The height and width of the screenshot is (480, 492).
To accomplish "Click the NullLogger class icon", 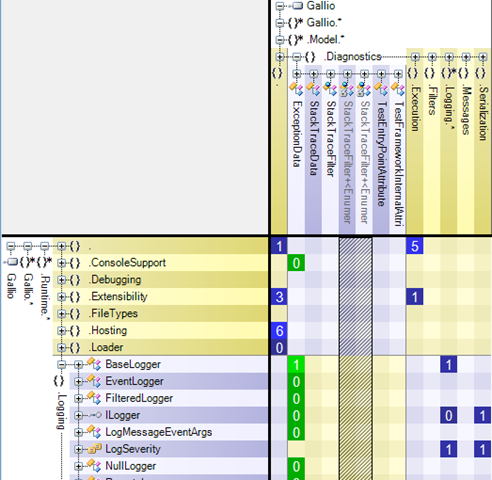I will coord(94,466).
